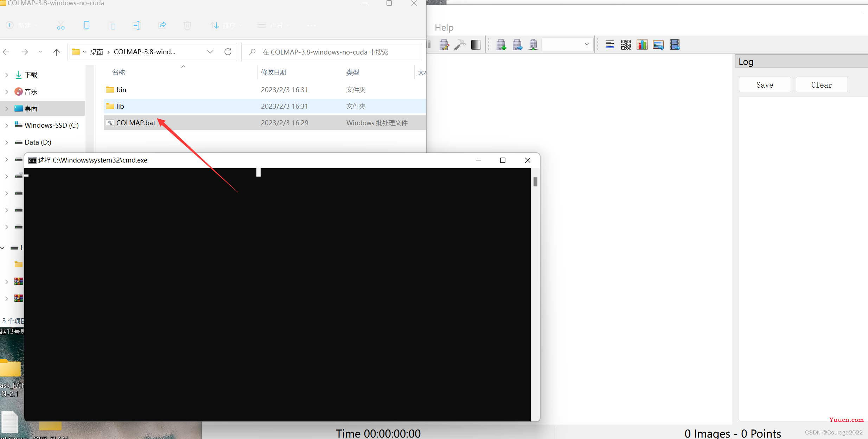This screenshot has width=868, height=439.
Task: Expand the Windows-SSD (C:) drive
Action: click(x=6, y=125)
